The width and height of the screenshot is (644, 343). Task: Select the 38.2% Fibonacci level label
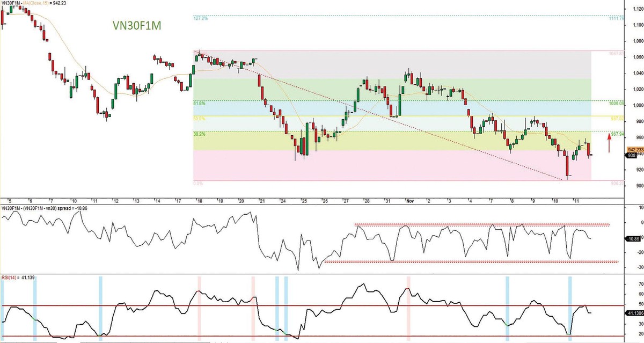pos(199,134)
